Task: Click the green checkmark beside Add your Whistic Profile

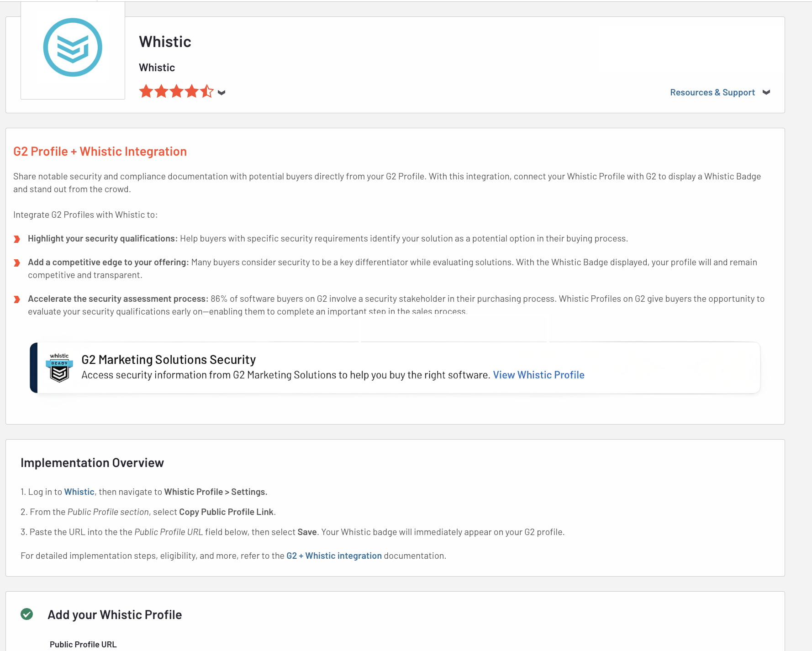Action: click(x=27, y=614)
